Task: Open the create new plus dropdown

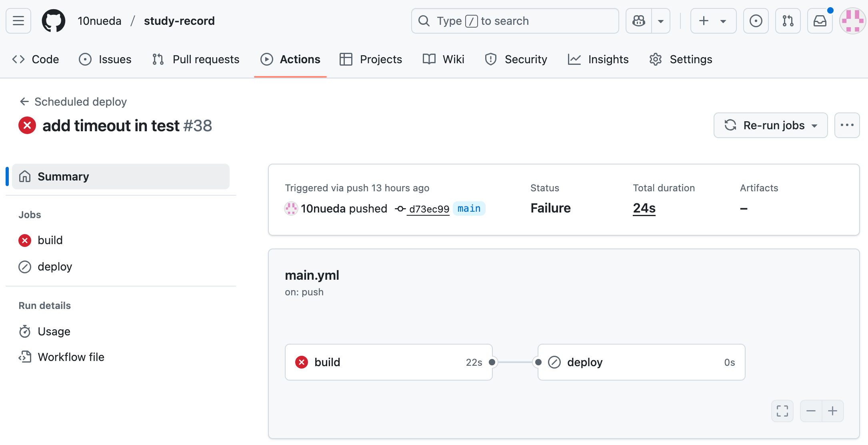Action: [x=713, y=21]
